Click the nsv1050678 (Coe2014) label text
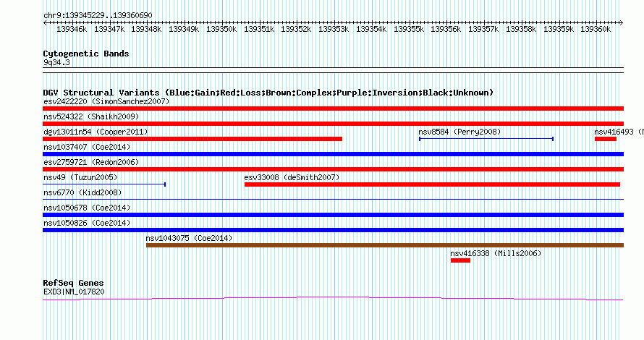This screenshot has width=644, height=340. coord(87,208)
